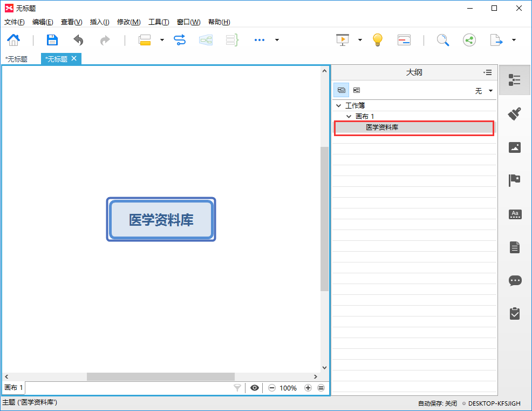
Task: Open the 帮助(H) menu
Action: click(219, 22)
